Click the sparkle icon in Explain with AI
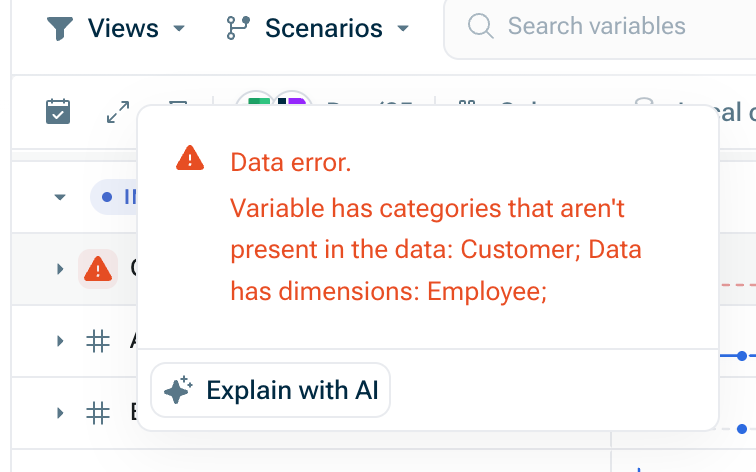The height and width of the screenshot is (472, 756). tap(177, 390)
